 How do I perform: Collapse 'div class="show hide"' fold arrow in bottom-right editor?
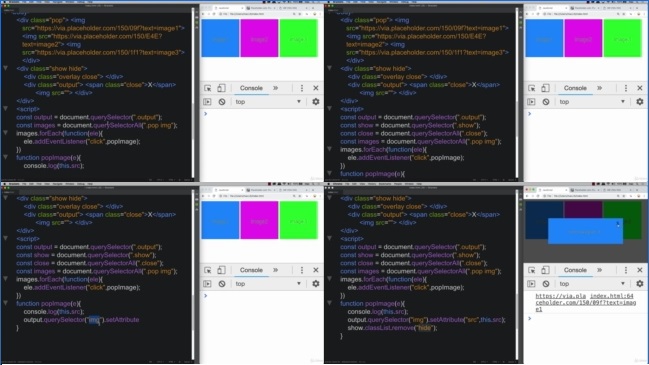[x=329, y=198]
